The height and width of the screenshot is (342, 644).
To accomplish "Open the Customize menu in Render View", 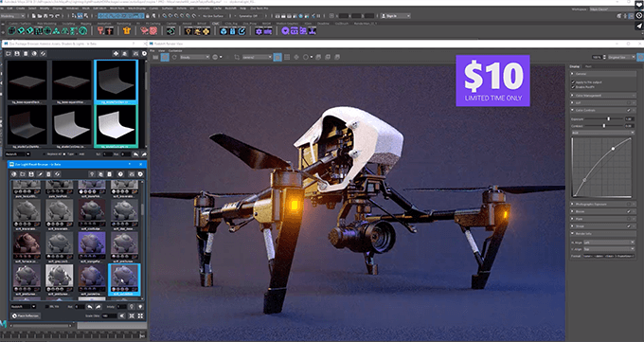I will point(175,50).
